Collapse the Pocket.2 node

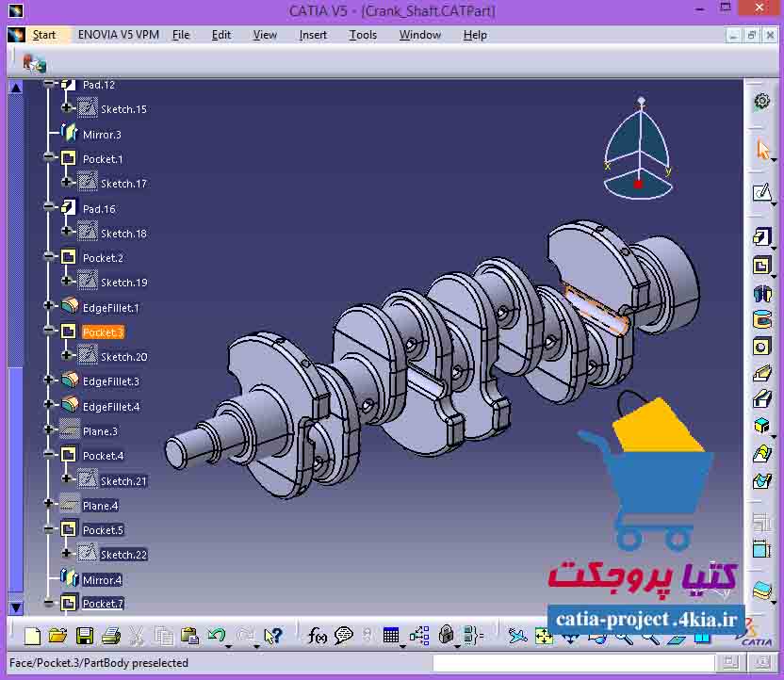pos(48,256)
